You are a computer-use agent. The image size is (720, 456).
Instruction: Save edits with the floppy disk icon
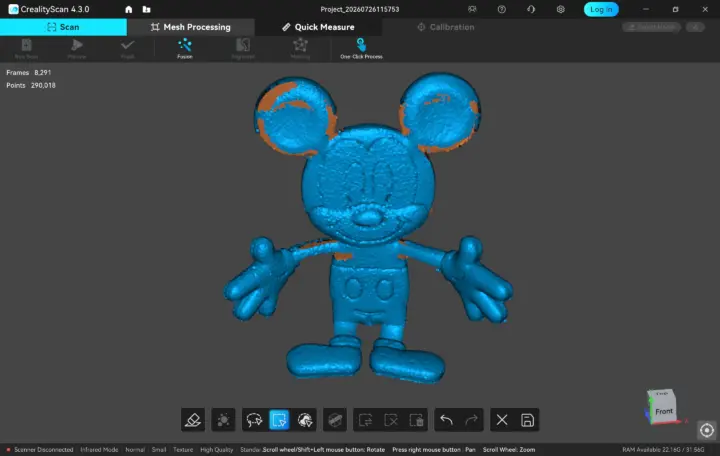[527, 420]
